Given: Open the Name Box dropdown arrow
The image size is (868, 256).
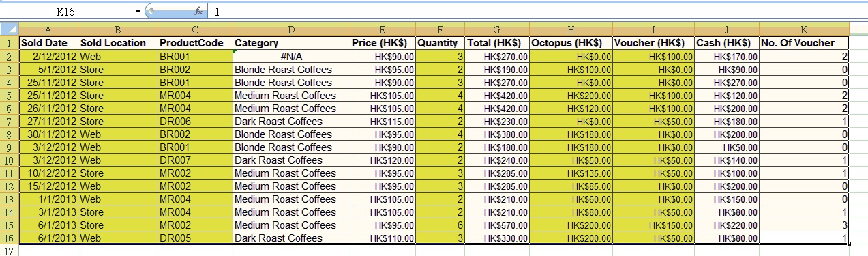Looking at the screenshot, I should click(x=138, y=12).
